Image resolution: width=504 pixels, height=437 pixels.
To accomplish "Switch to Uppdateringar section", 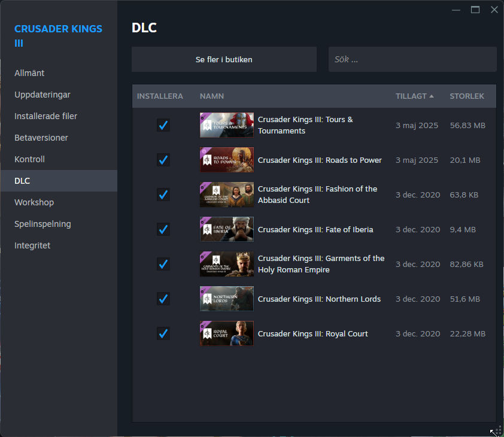I will point(59,95).
